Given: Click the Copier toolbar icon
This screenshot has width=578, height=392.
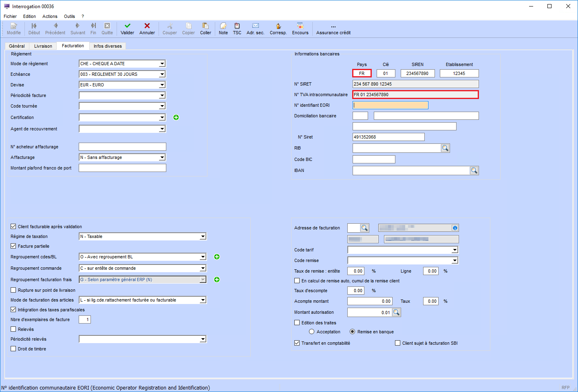Looking at the screenshot, I should pos(188,29).
